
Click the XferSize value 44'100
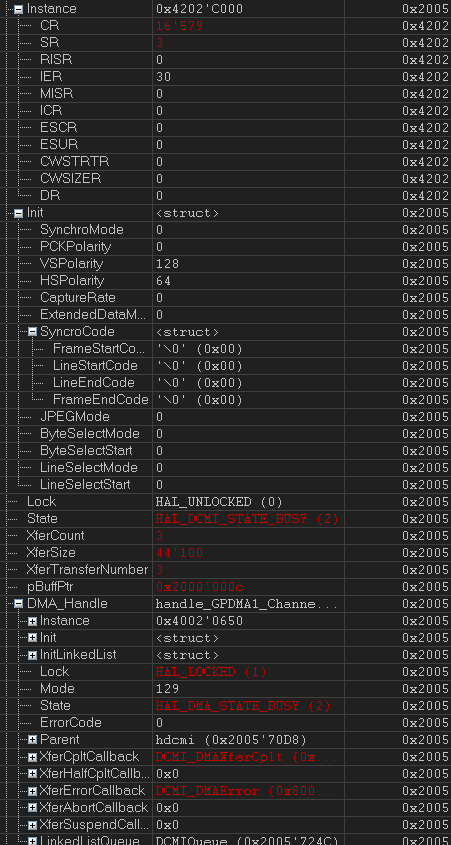click(x=179, y=553)
